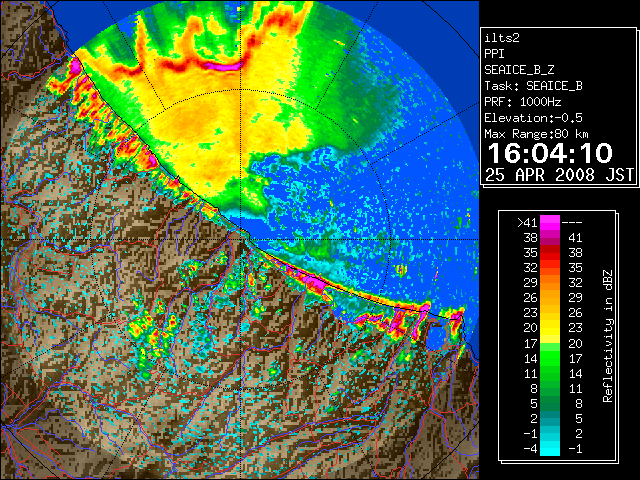Select the 'Max Range:80 km' line
The height and width of the screenshot is (480, 640).
pos(536,134)
